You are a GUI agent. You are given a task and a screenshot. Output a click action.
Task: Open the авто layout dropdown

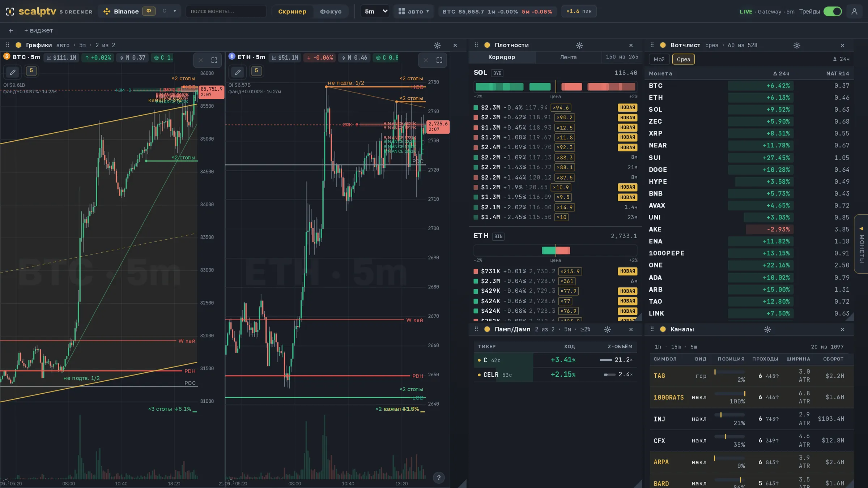(x=413, y=12)
